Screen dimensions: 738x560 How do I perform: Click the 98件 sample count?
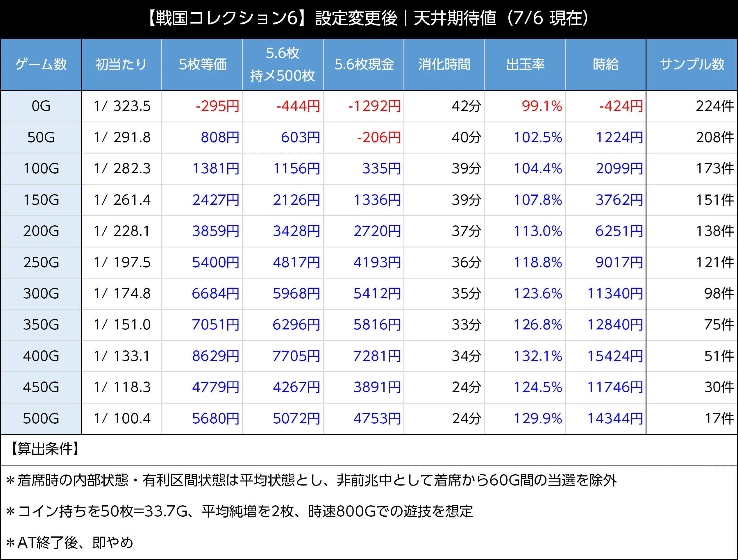[719, 294]
